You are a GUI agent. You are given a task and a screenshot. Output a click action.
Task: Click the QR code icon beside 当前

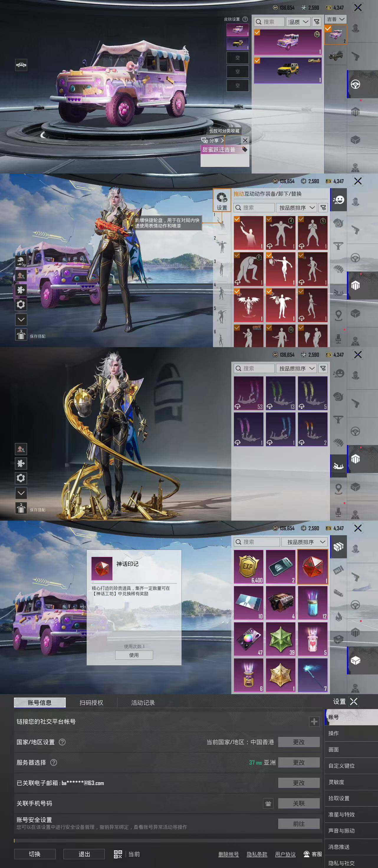point(118,854)
